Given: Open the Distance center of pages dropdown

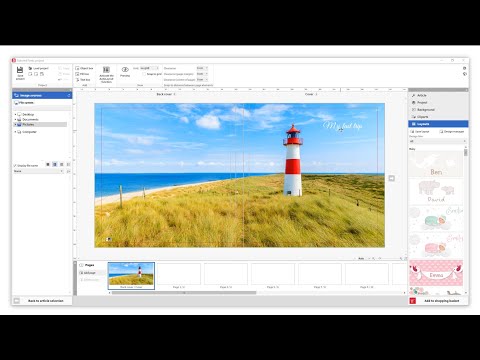Looking at the screenshot, I should (202, 80).
